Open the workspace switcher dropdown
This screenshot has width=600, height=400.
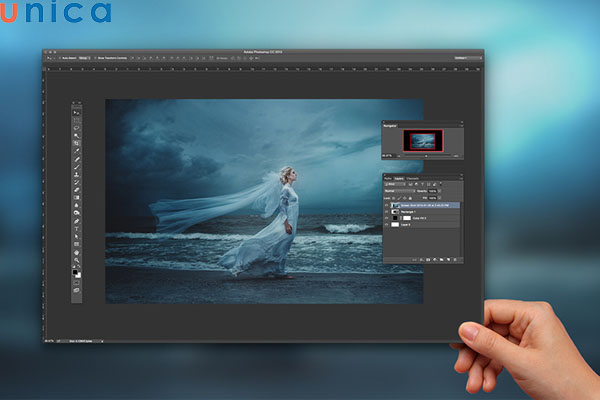468,58
